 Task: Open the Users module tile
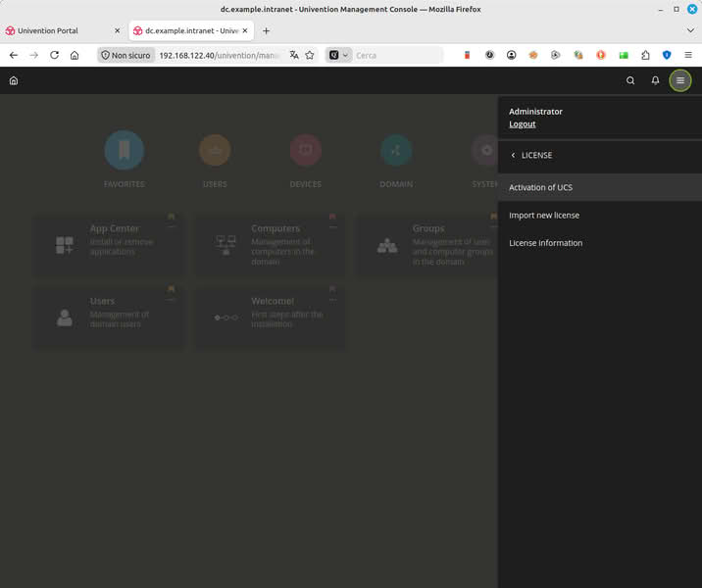click(x=109, y=317)
